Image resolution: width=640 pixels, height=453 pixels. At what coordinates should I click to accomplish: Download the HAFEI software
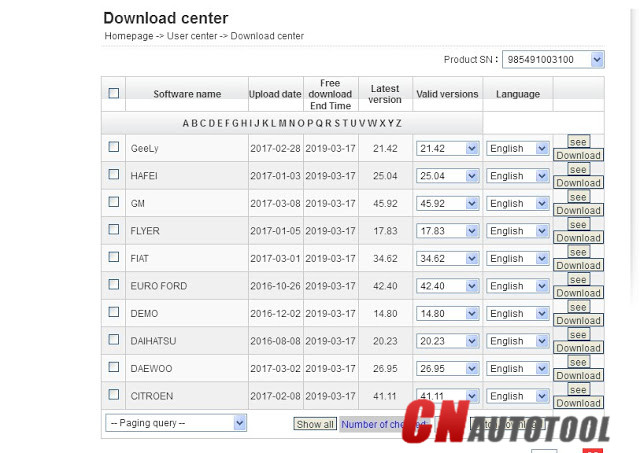(578, 183)
